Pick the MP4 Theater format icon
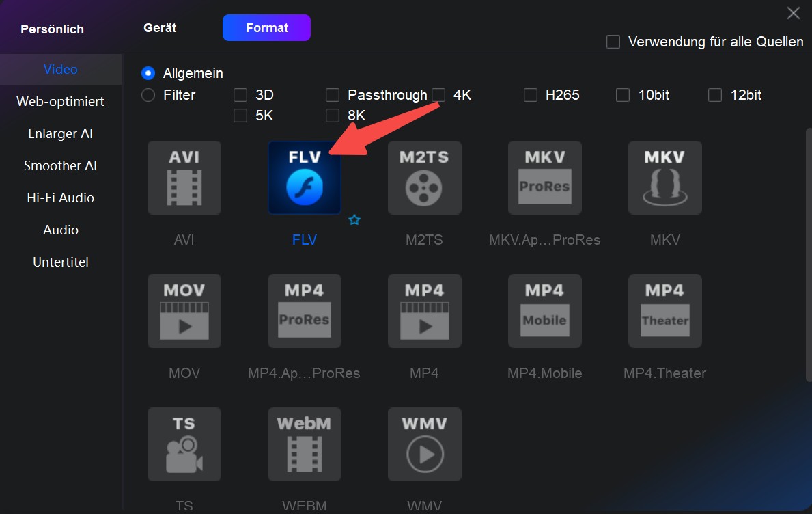812x514 pixels. pyautogui.click(x=665, y=311)
